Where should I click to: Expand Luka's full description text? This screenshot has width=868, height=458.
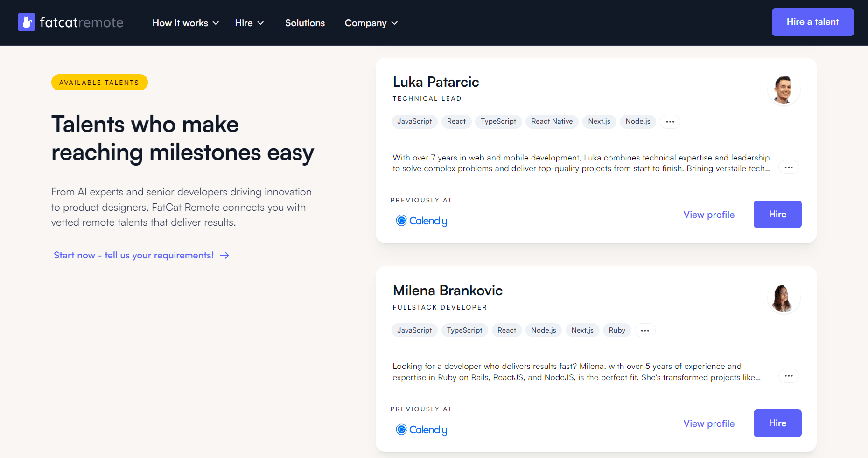[x=789, y=167]
